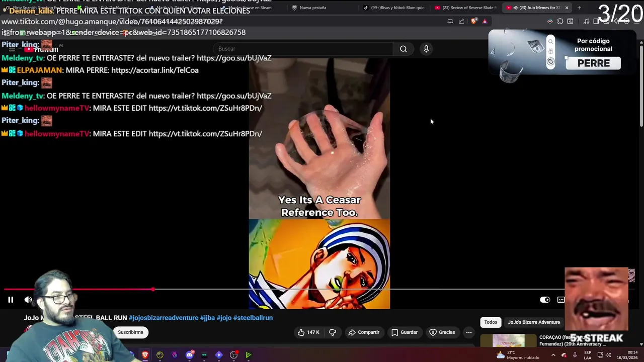Click the #jjba hashtag
This screenshot has width=644, height=362.
click(207, 318)
